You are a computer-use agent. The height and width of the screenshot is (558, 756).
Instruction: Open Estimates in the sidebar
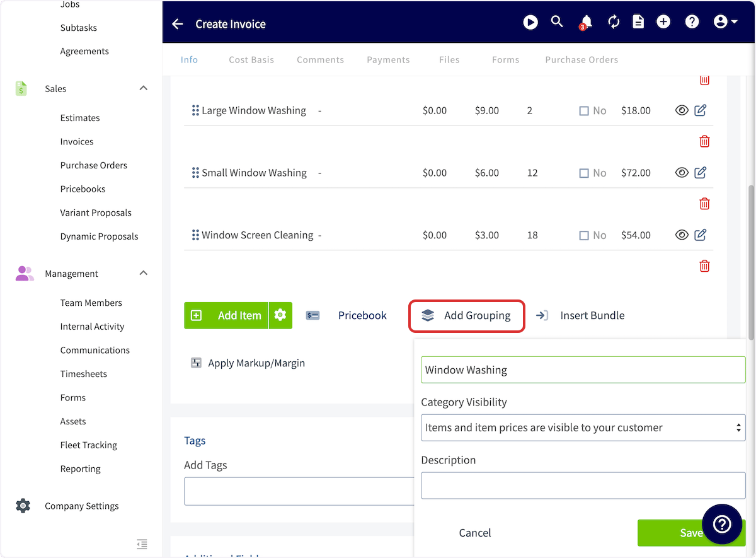(x=80, y=118)
